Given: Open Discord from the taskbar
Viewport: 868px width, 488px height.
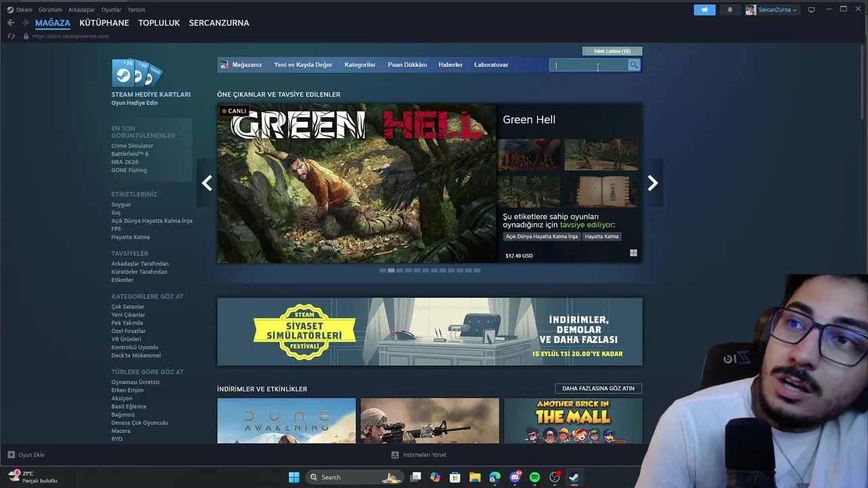Looking at the screenshot, I should pos(515,477).
